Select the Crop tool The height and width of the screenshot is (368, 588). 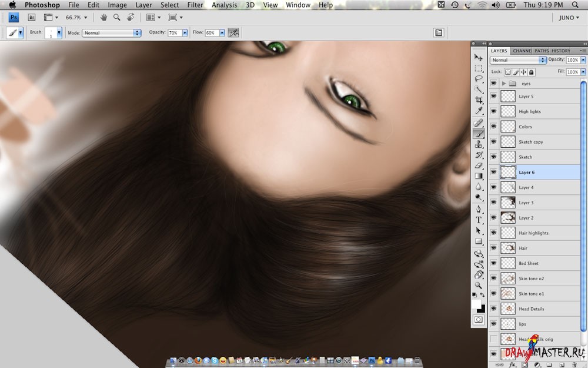point(479,100)
